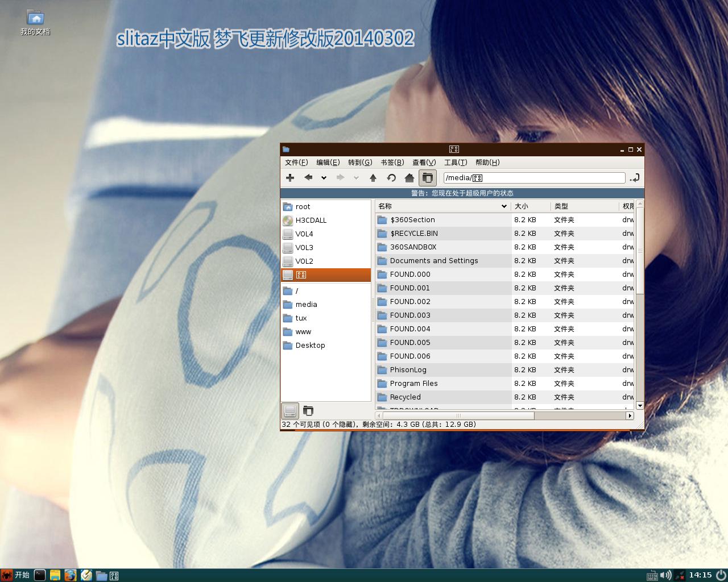Open the 帮助(H) menu
The width and height of the screenshot is (728, 582).
(487, 163)
